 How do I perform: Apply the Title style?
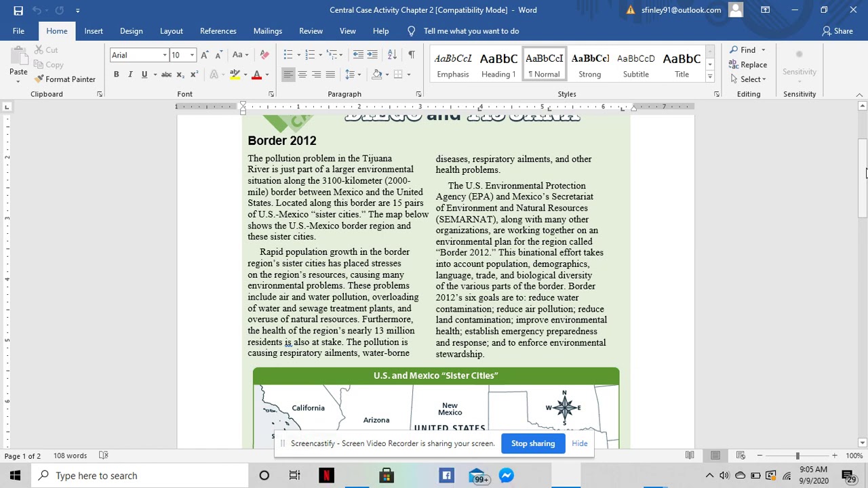pyautogui.click(x=682, y=65)
